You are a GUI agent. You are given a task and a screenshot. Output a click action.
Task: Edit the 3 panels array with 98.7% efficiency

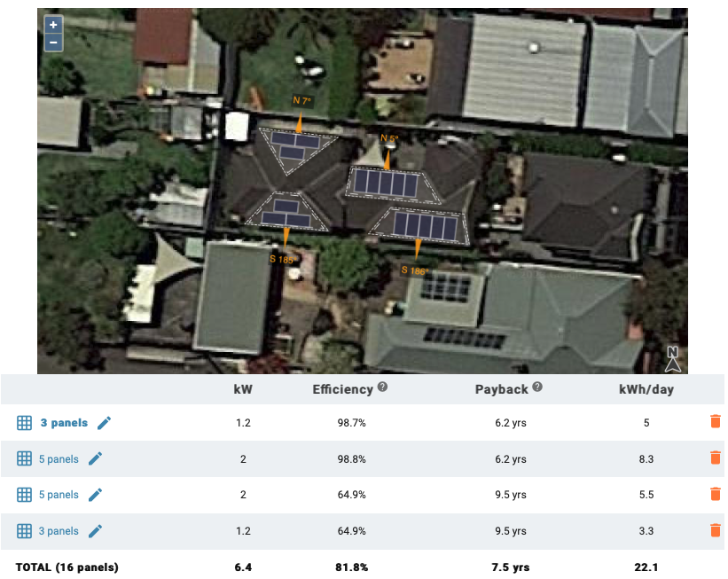point(104,423)
